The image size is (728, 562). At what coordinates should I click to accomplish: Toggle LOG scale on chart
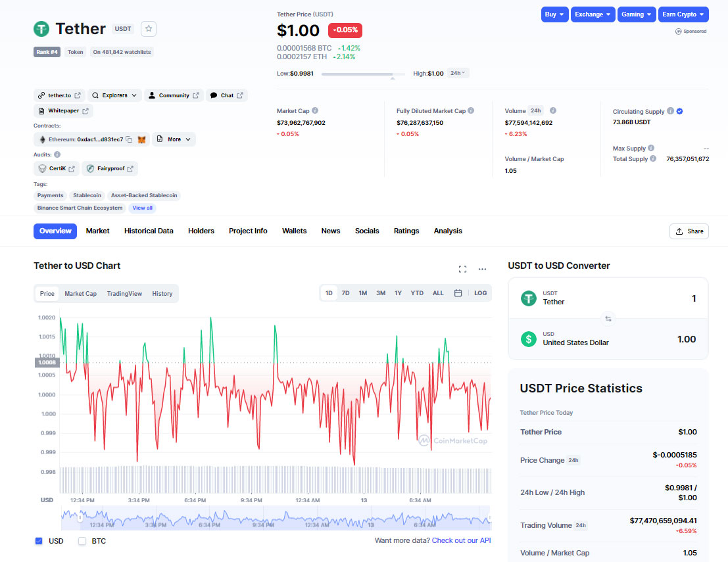481,293
